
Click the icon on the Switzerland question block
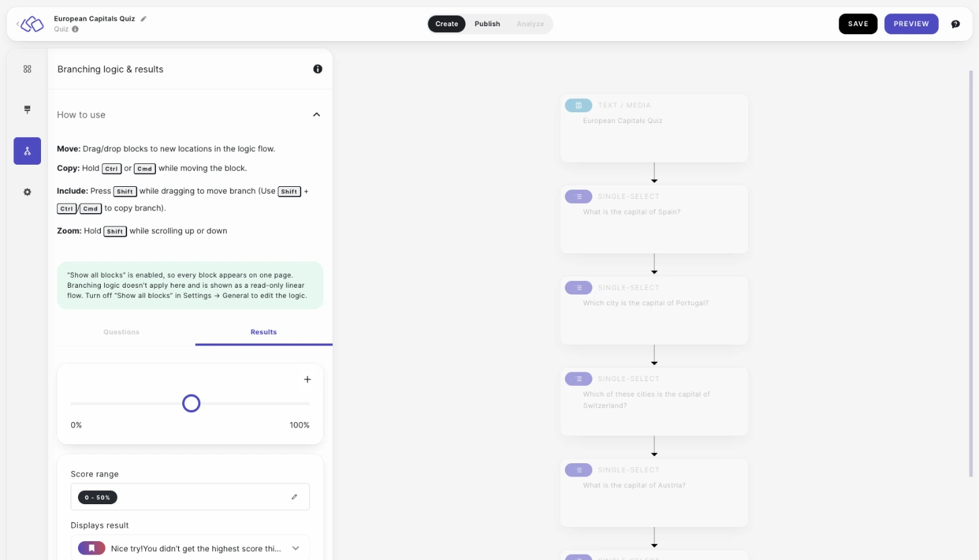coord(578,378)
